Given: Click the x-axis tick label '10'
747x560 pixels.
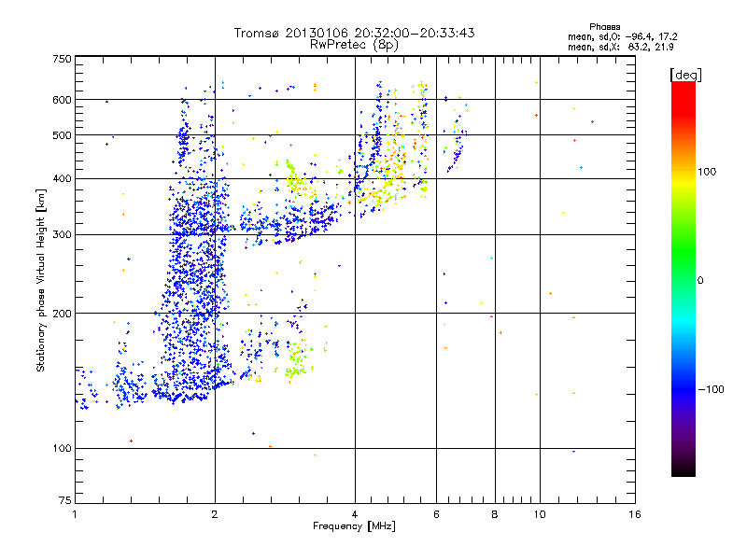Looking at the screenshot, I should 540,514.
